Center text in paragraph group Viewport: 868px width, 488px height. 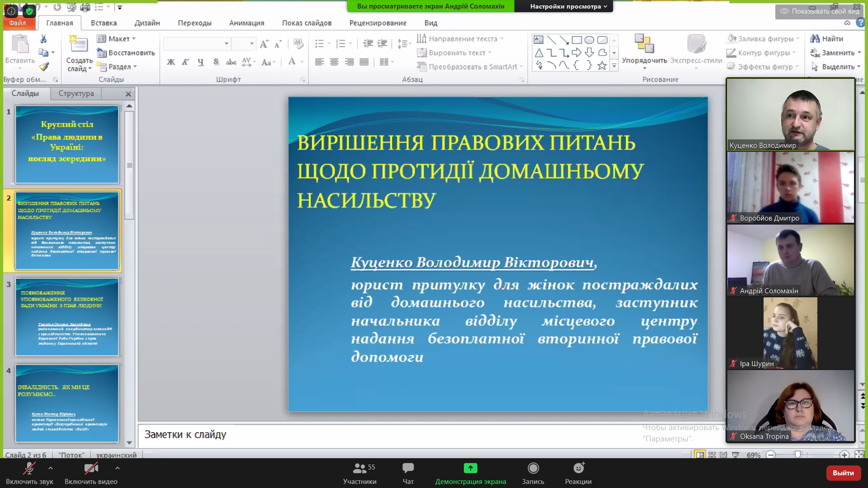click(334, 62)
